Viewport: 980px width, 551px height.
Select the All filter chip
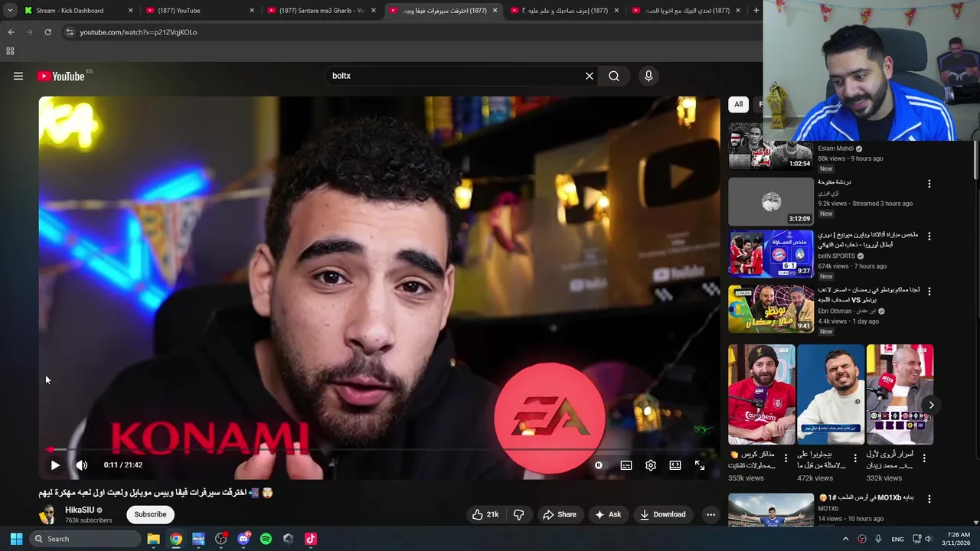pyautogui.click(x=738, y=104)
